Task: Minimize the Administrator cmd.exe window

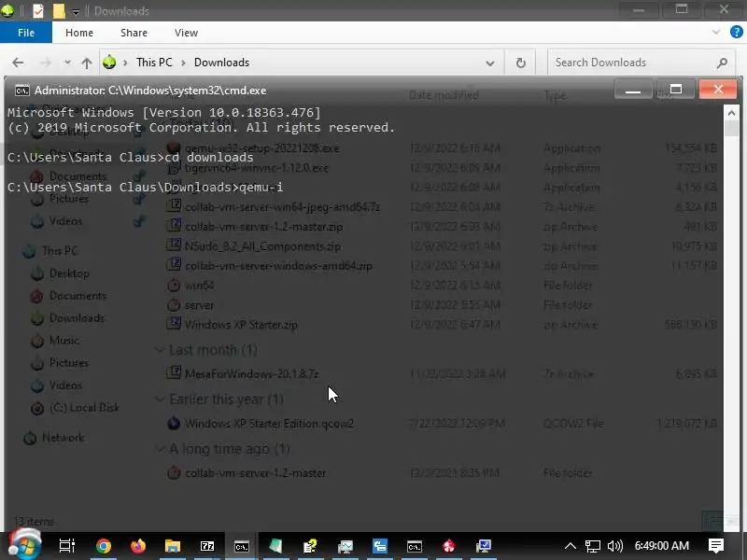Action: click(633, 90)
